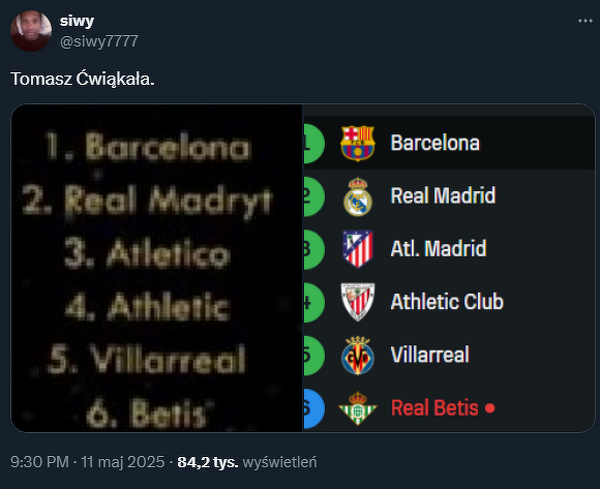Image resolution: width=600 pixels, height=489 pixels.
Task: Open the tweet's more options menu
Action: 583,21
